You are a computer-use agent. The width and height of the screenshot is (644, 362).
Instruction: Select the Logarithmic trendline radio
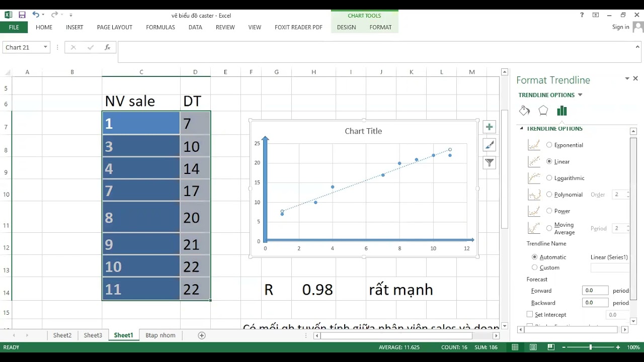(x=549, y=178)
